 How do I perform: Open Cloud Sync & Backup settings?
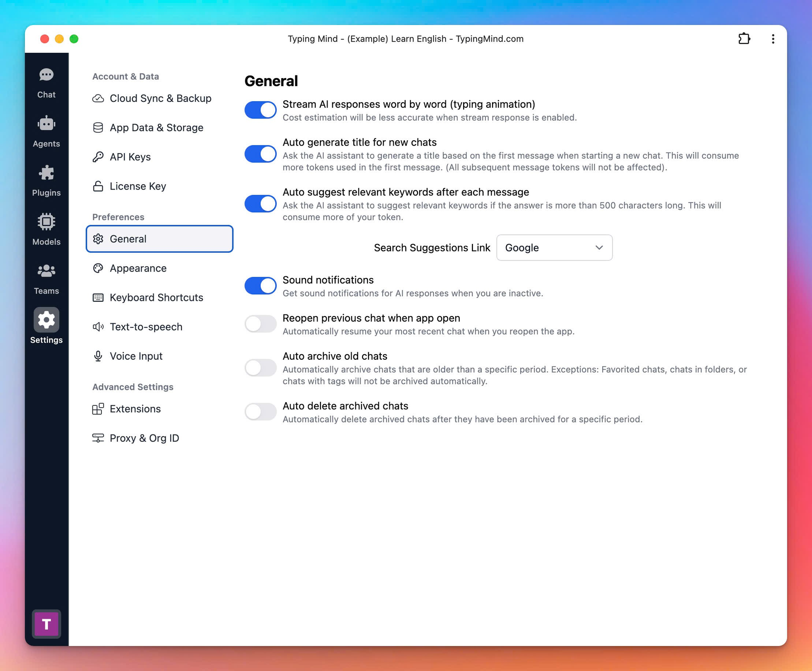pyautogui.click(x=159, y=98)
